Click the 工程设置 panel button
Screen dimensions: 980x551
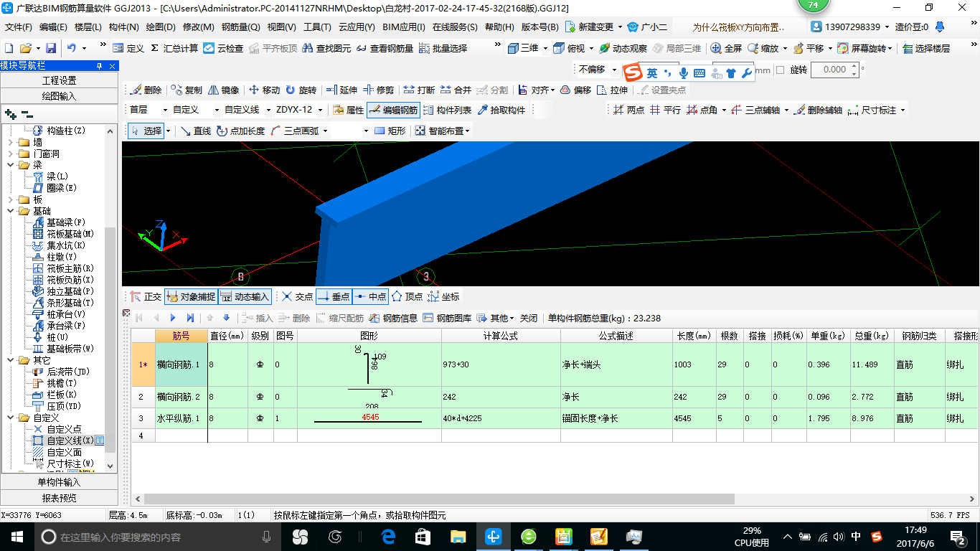[59, 80]
